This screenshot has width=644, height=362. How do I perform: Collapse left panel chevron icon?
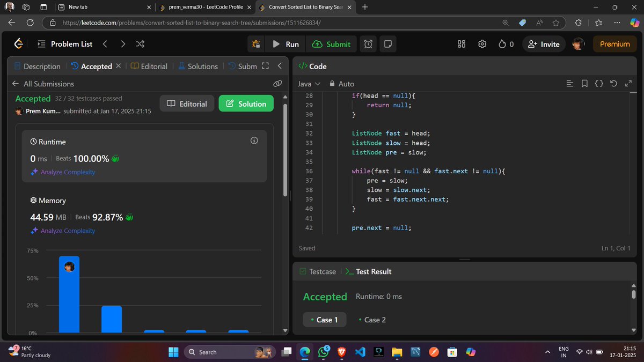[x=280, y=66]
